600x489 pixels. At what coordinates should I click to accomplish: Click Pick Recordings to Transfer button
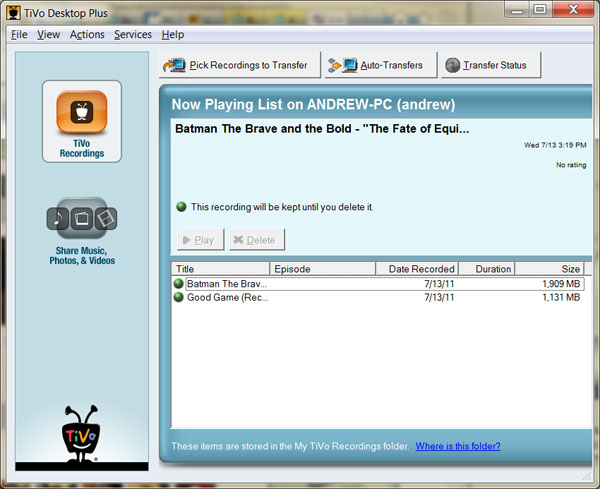tap(240, 65)
